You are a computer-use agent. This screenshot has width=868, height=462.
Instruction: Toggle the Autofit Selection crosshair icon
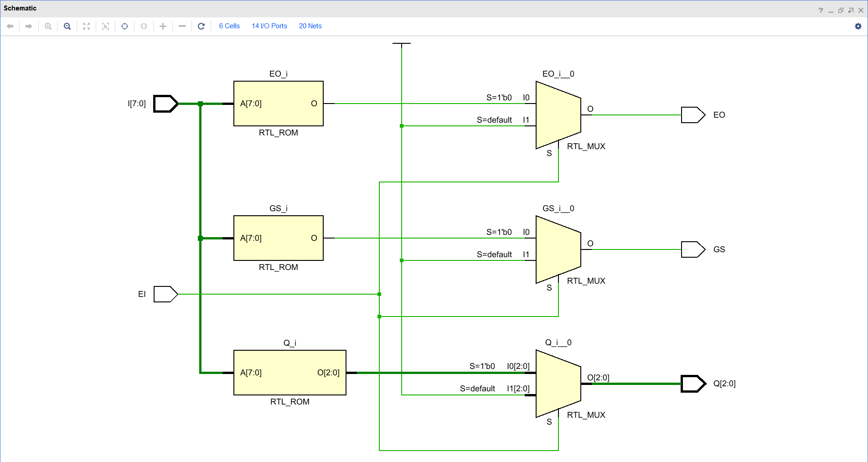[124, 26]
